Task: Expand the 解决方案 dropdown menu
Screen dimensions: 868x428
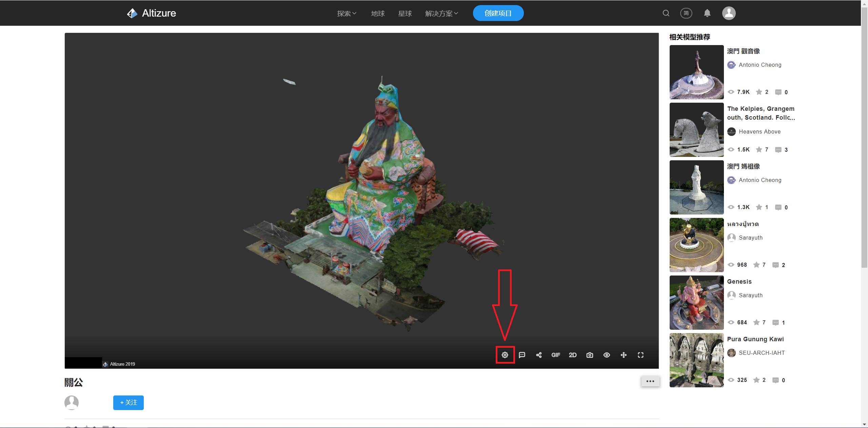Action: [441, 14]
